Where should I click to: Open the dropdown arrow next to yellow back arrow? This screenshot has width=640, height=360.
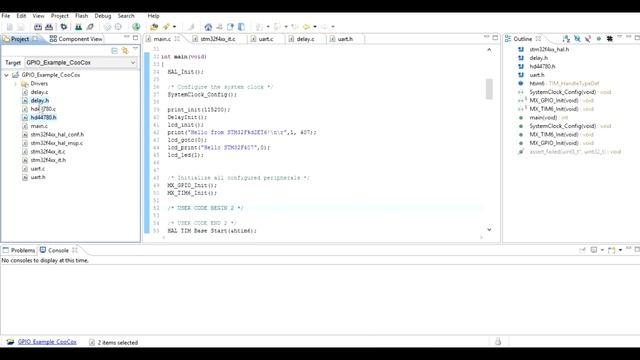click(x=315, y=27)
